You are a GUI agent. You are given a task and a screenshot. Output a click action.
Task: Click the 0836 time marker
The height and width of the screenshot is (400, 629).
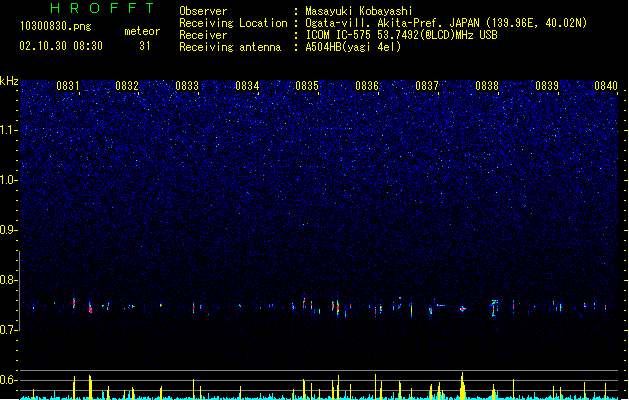click(367, 86)
